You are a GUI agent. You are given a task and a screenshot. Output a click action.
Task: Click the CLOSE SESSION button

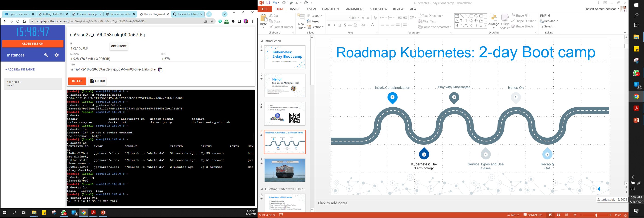(33, 44)
